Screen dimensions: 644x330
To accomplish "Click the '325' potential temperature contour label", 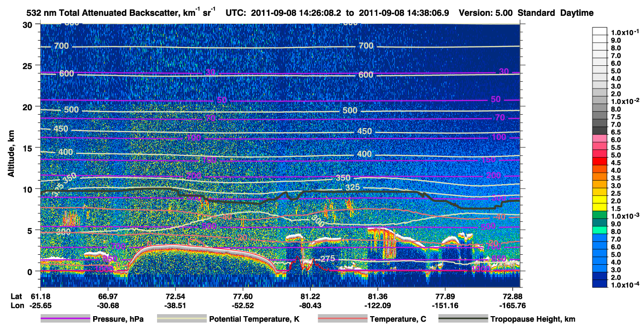I will (x=352, y=188).
